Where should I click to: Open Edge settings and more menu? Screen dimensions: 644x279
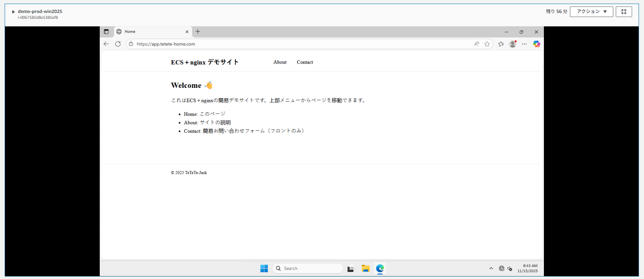click(x=524, y=44)
